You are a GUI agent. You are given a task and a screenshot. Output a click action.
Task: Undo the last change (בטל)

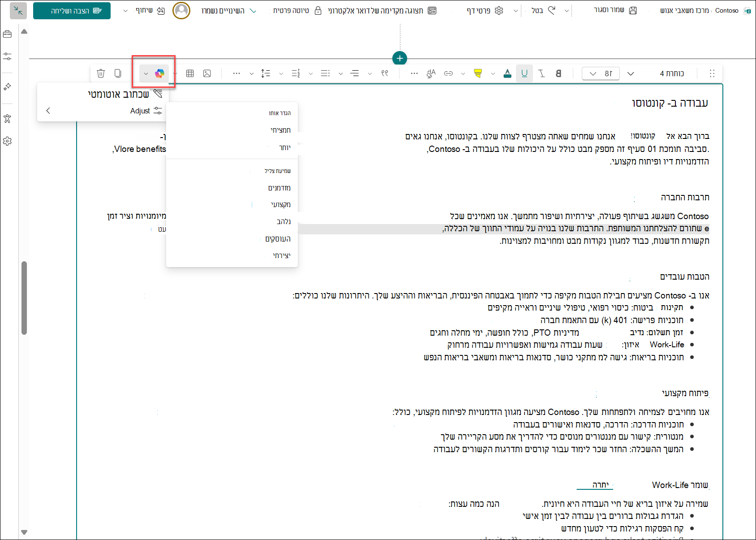point(543,11)
